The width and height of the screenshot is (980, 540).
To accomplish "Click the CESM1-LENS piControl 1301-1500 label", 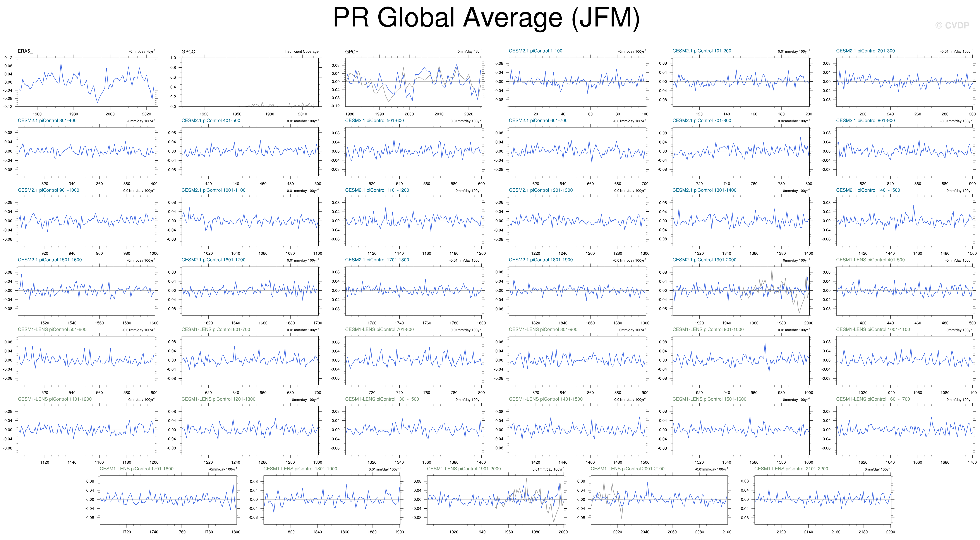I will tap(382, 399).
